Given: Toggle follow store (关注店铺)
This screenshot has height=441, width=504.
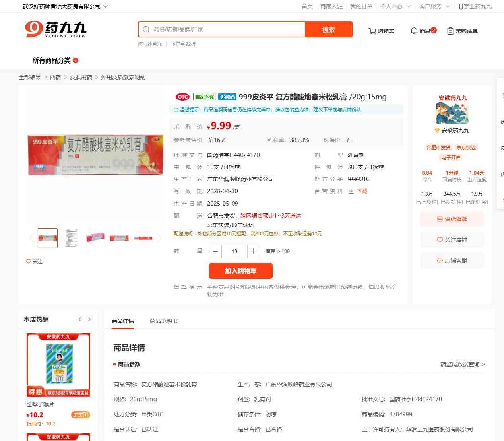Looking at the screenshot, I should 452,240.
